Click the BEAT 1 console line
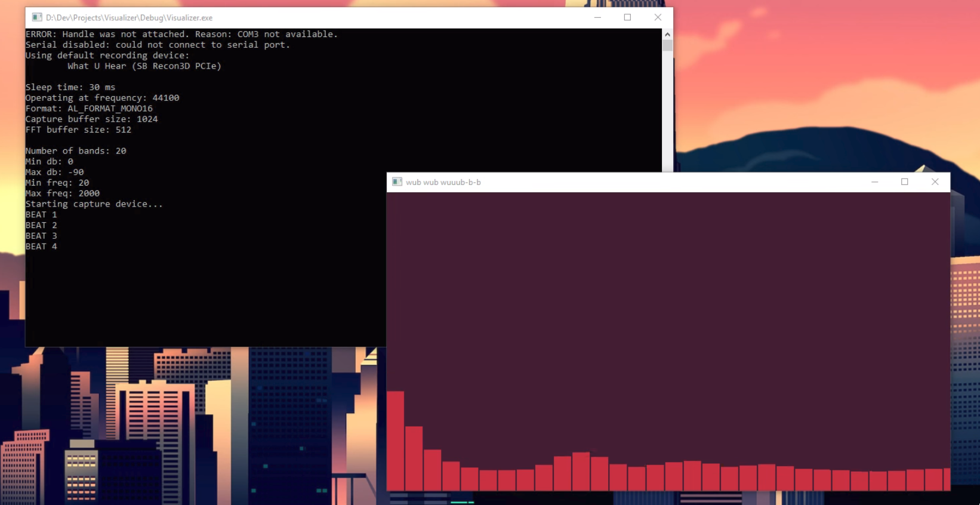 (x=41, y=215)
